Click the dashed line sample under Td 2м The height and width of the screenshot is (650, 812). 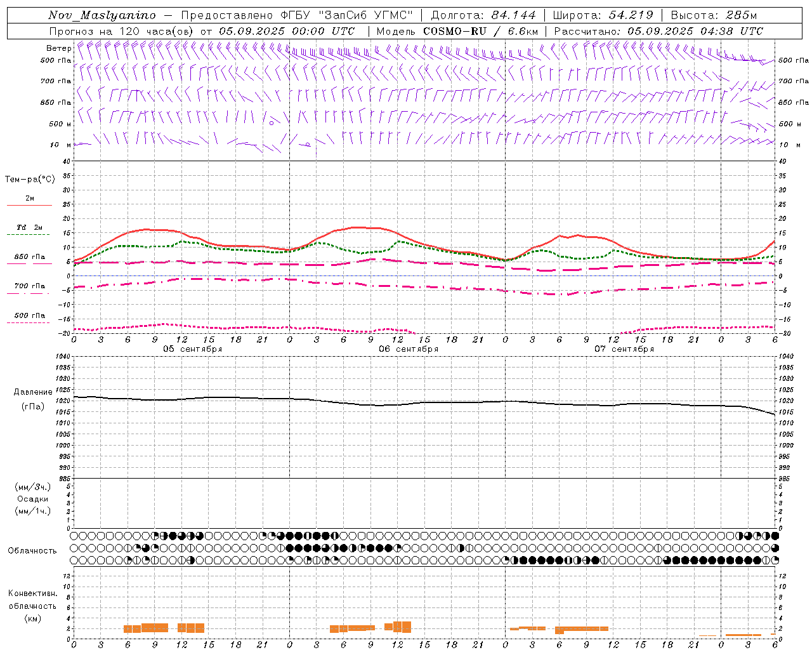click(x=28, y=235)
